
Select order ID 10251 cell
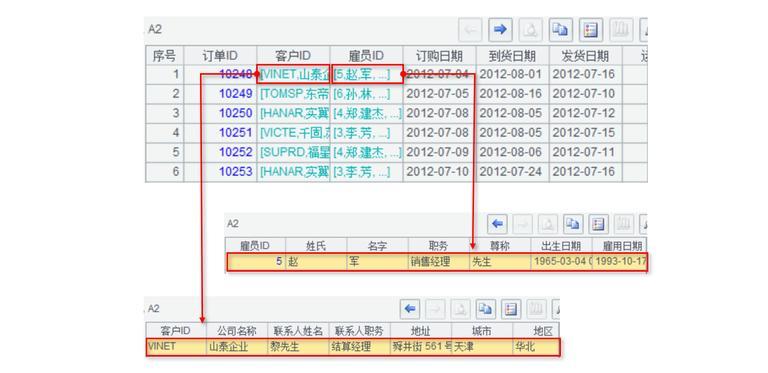(220, 133)
